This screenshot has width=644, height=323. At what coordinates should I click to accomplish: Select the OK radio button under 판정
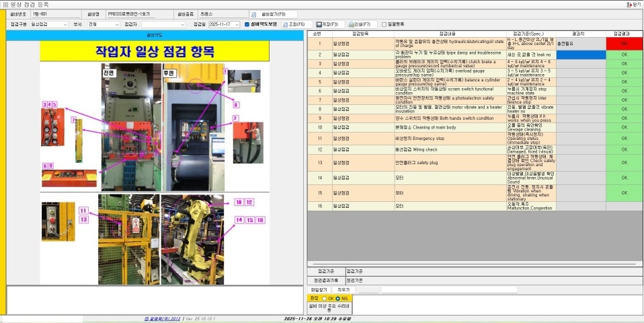pos(323,298)
